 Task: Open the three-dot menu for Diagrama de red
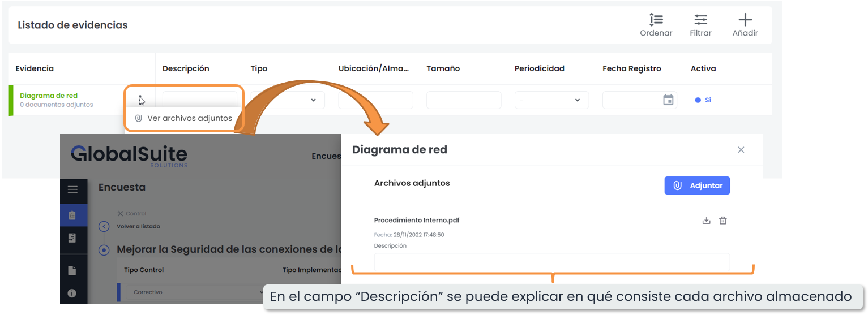139,100
